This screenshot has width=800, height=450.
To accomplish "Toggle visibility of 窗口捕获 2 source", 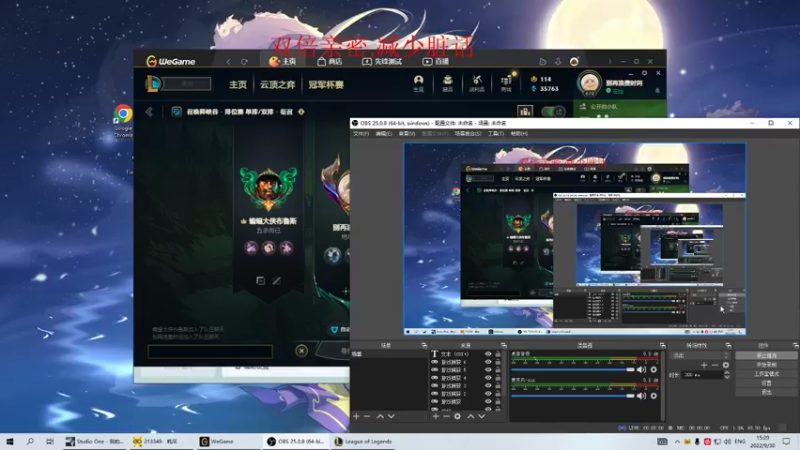I will click(x=488, y=393).
